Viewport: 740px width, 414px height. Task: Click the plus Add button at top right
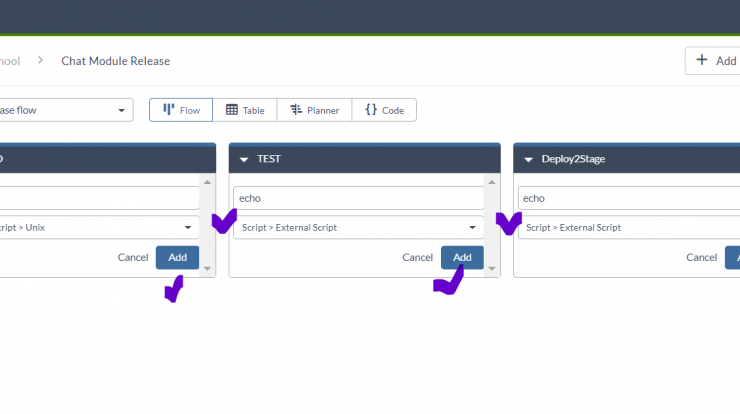tap(715, 60)
